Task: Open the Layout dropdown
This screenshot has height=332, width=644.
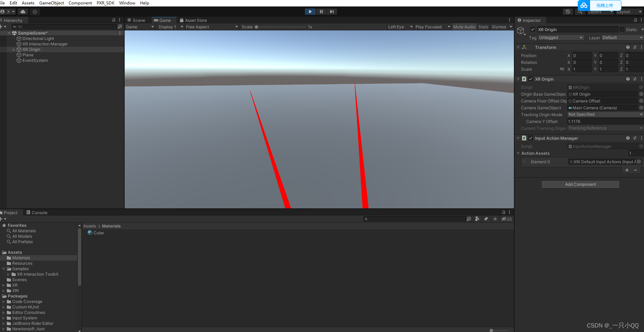Action: pos(629,12)
